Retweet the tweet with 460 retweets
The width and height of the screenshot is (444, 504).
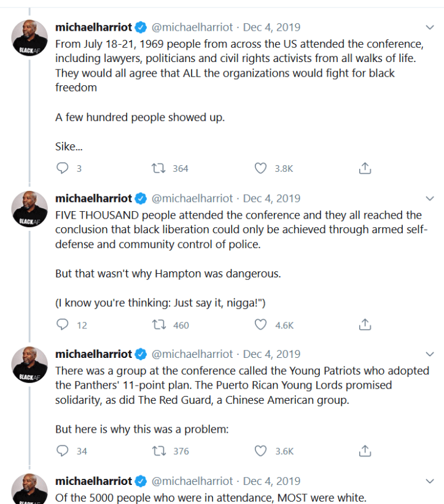tap(161, 325)
